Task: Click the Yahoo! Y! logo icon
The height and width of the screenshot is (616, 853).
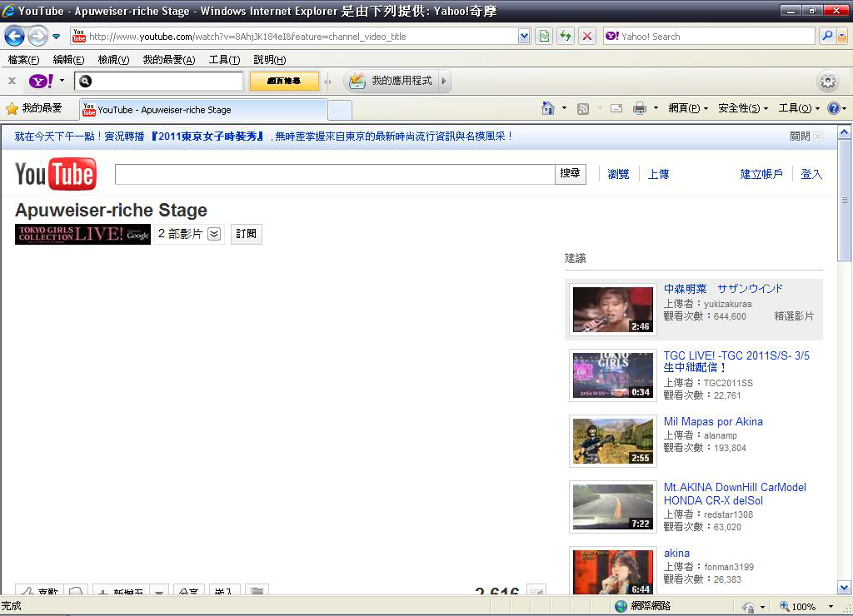Action: click(41, 81)
